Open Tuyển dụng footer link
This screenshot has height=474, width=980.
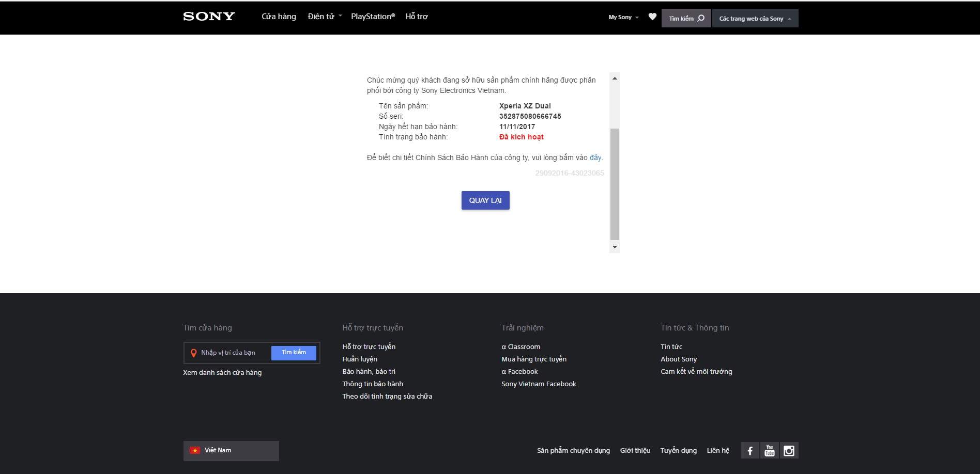(x=678, y=450)
